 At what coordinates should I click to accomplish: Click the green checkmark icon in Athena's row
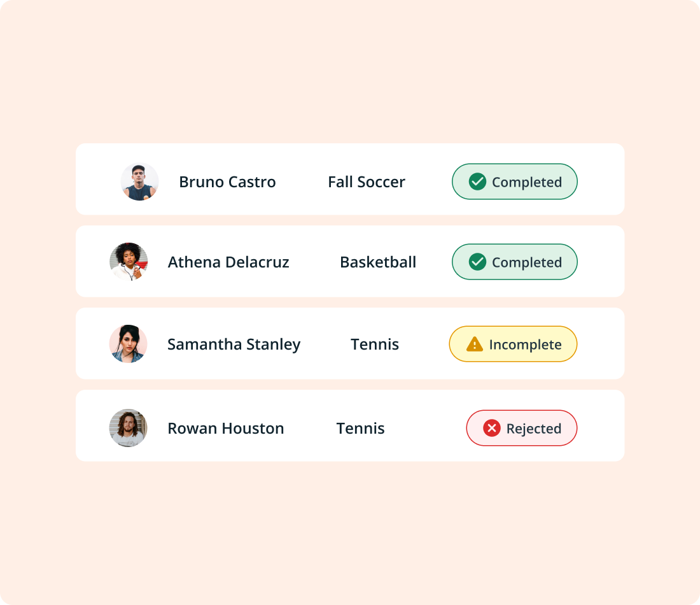click(477, 262)
